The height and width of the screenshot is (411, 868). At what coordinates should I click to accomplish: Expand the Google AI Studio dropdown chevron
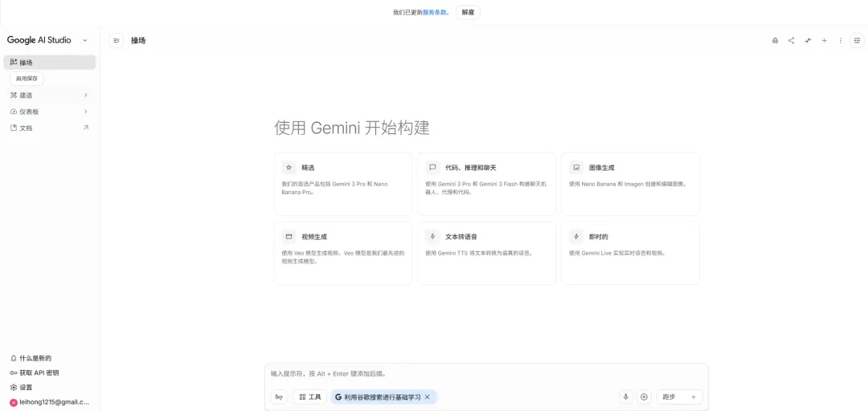point(84,40)
